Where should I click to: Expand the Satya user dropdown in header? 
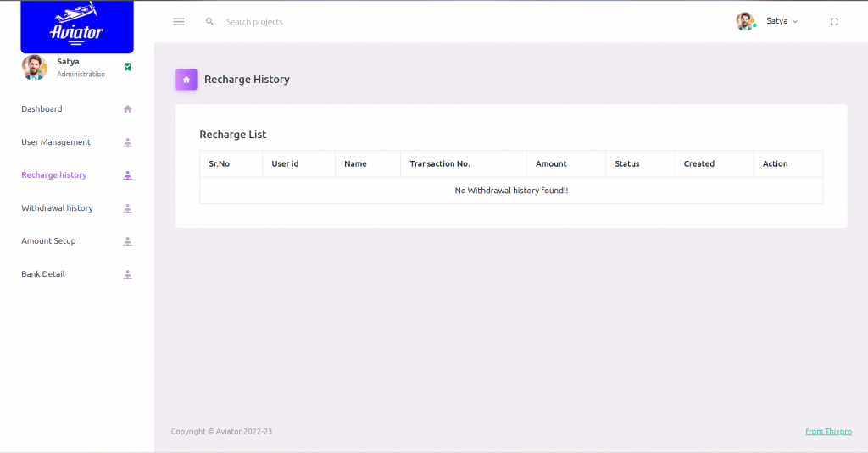782,21
